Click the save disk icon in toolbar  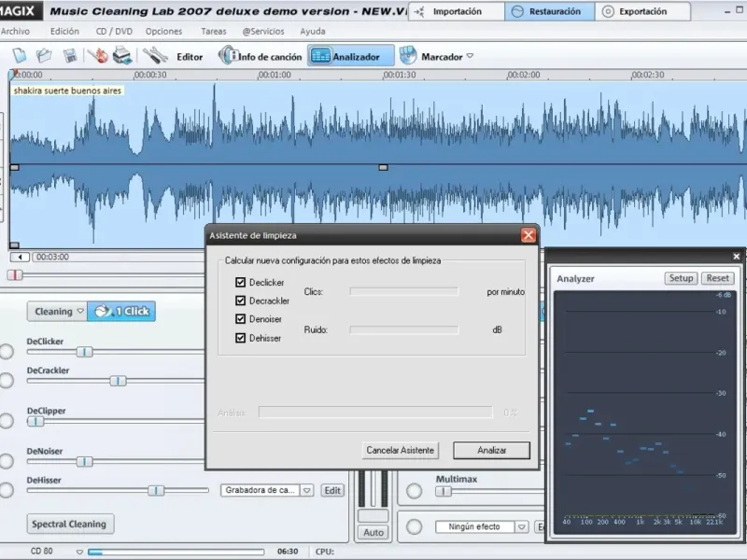[70, 56]
